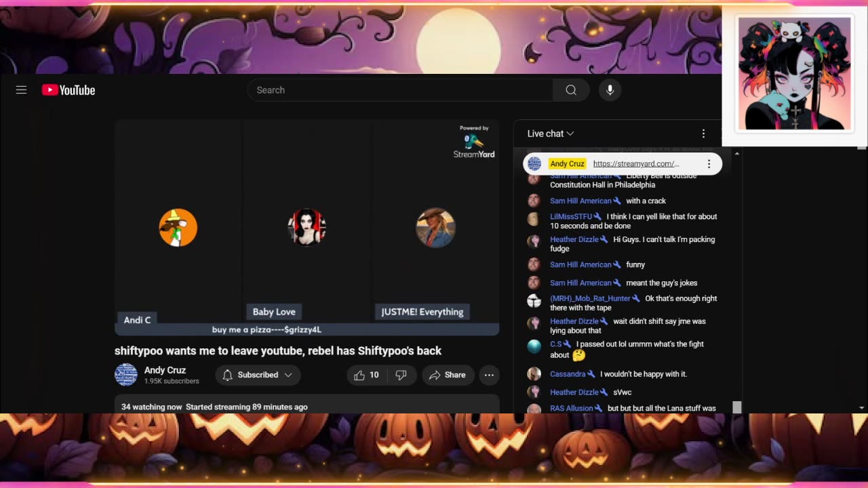Click the video title text
Viewport: 868px width, 488px height.
(x=278, y=350)
